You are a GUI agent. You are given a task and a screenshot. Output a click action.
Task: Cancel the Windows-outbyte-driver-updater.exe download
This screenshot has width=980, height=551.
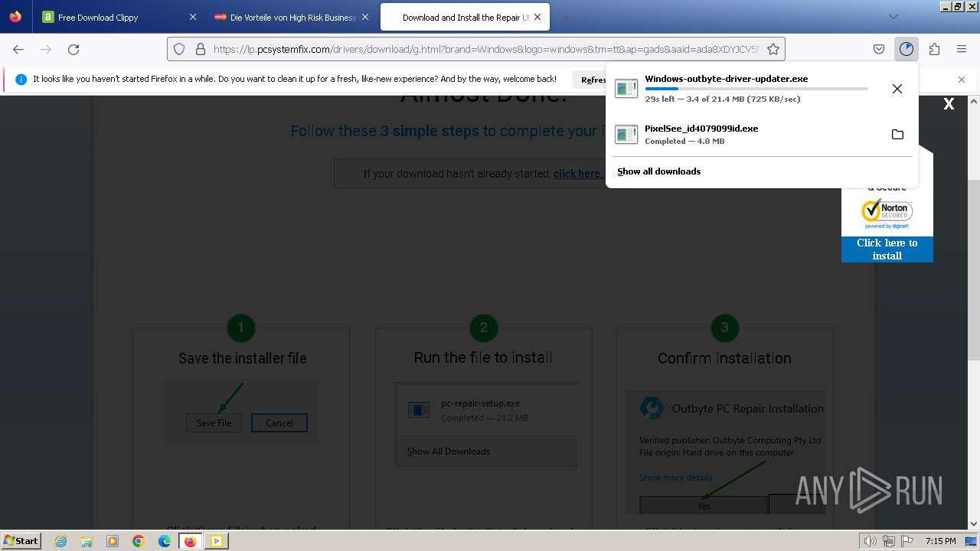(x=897, y=89)
